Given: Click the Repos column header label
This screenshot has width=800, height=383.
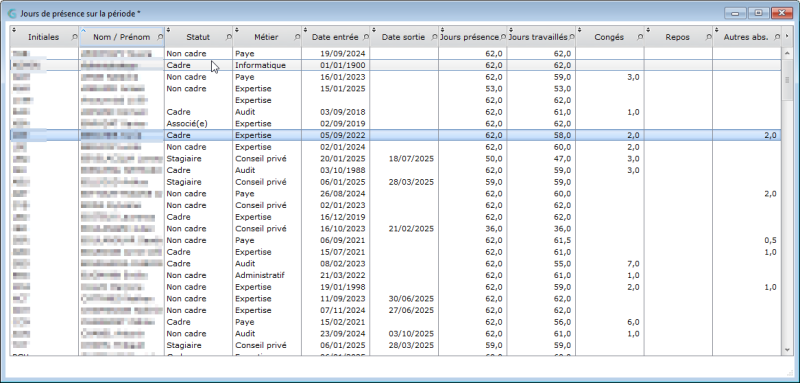Looking at the screenshot, I should (678, 37).
